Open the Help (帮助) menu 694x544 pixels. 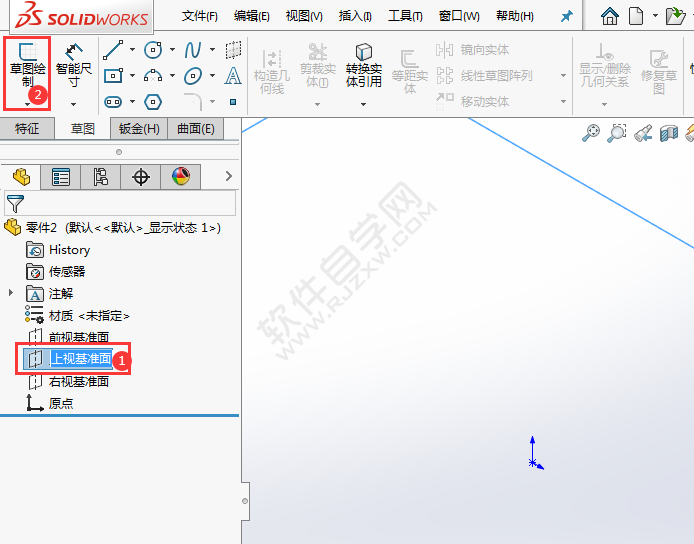pyautogui.click(x=515, y=16)
